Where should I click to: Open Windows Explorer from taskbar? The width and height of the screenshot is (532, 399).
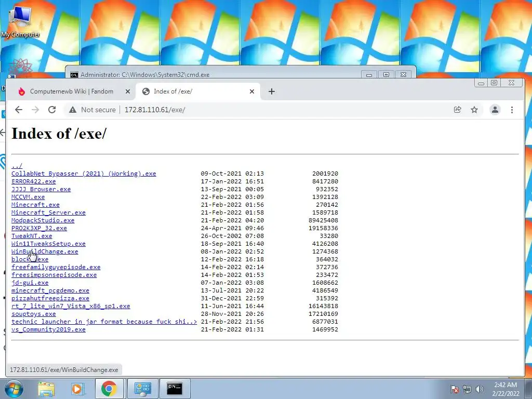coord(46,389)
